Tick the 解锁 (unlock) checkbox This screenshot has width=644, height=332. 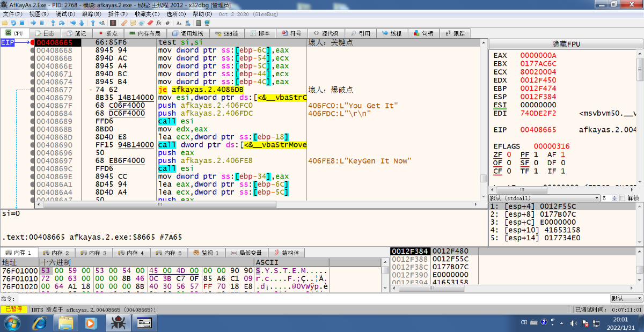[622, 198]
